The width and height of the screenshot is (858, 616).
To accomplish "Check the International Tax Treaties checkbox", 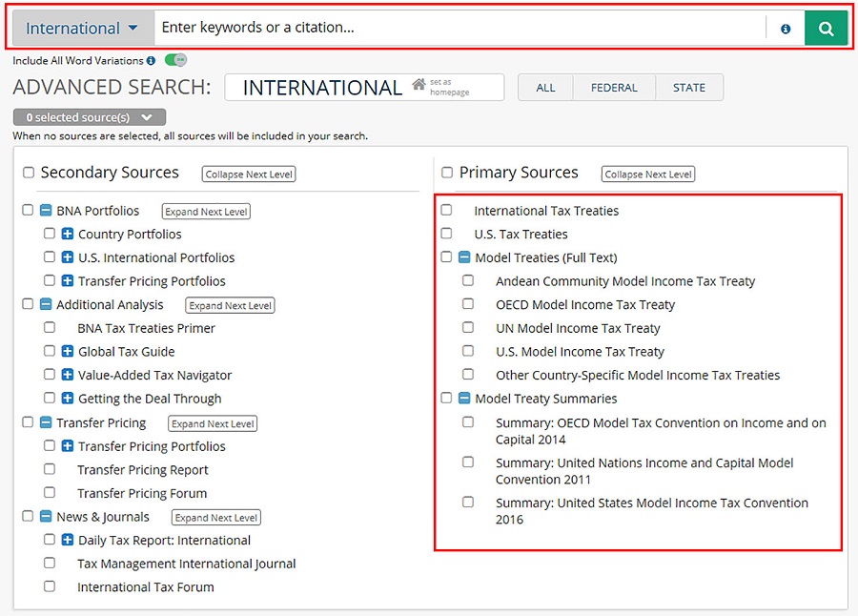I will 446,210.
